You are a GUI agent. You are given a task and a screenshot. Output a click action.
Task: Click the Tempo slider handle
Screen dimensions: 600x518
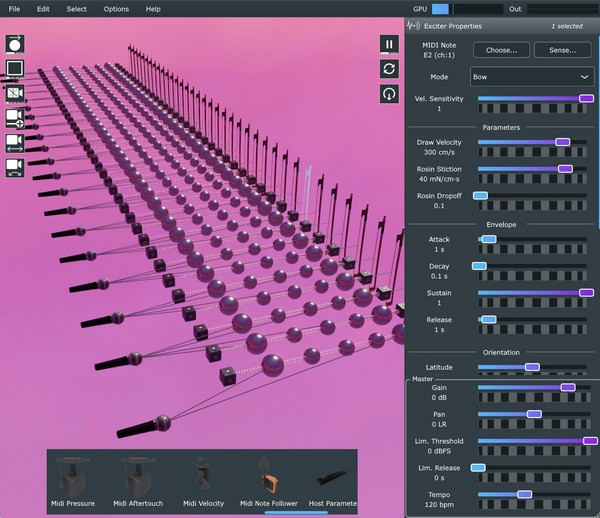[524, 494]
